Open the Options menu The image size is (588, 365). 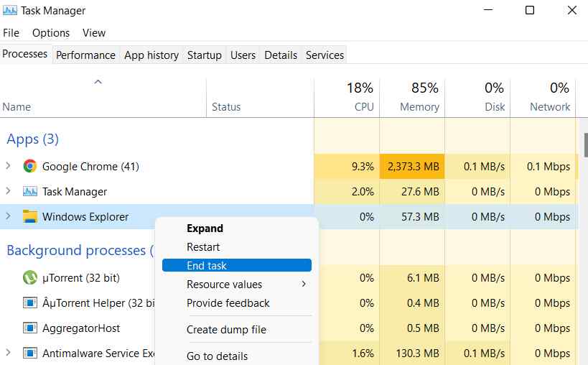(x=51, y=33)
